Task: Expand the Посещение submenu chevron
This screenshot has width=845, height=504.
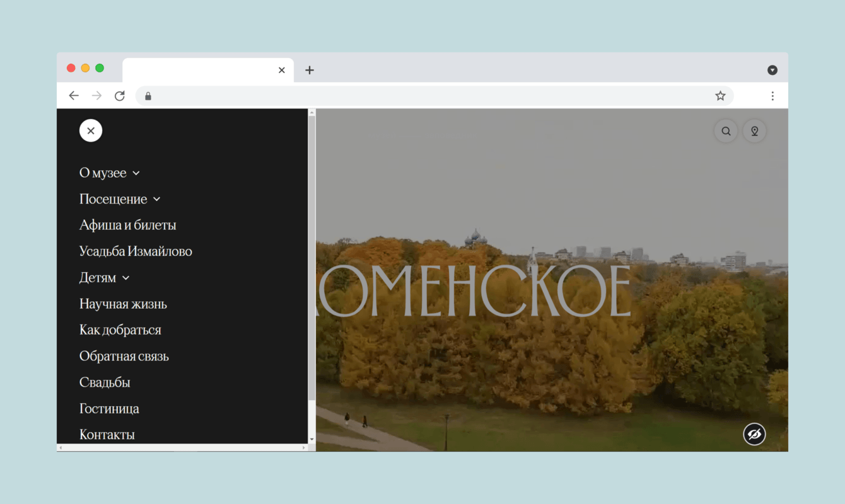Action: (157, 199)
